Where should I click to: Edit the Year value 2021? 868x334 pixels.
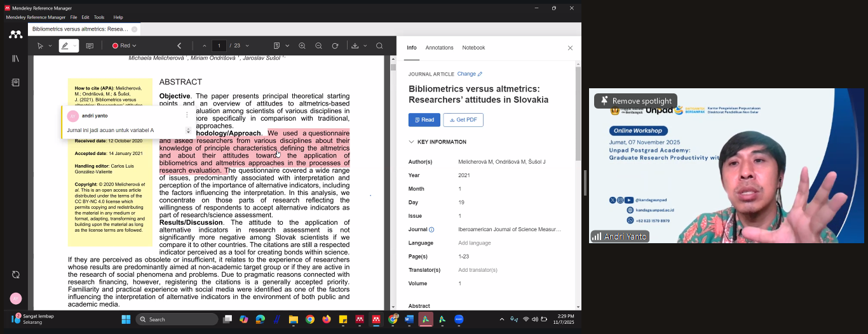coord(464,175)
